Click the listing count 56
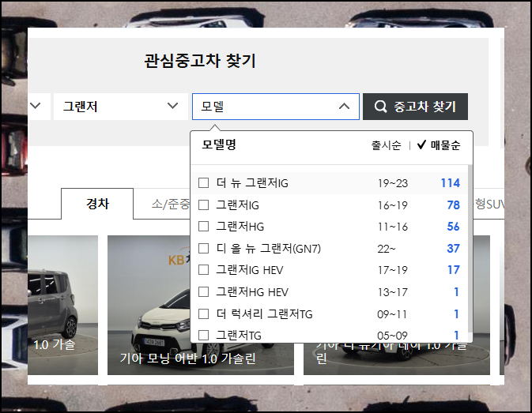 click(x=453, y=227)
